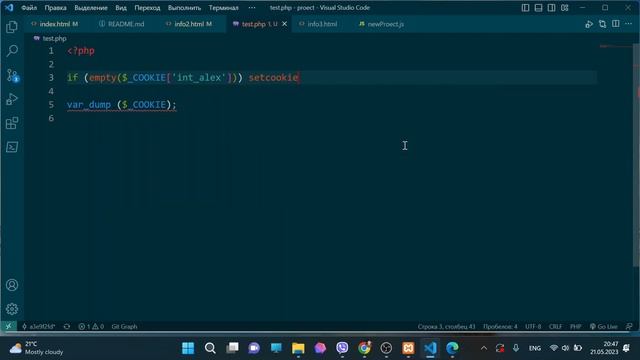Click the line and column indicator Строка 3
The image size is (640, 360).
pyautogui.click(x=446, y=327)
